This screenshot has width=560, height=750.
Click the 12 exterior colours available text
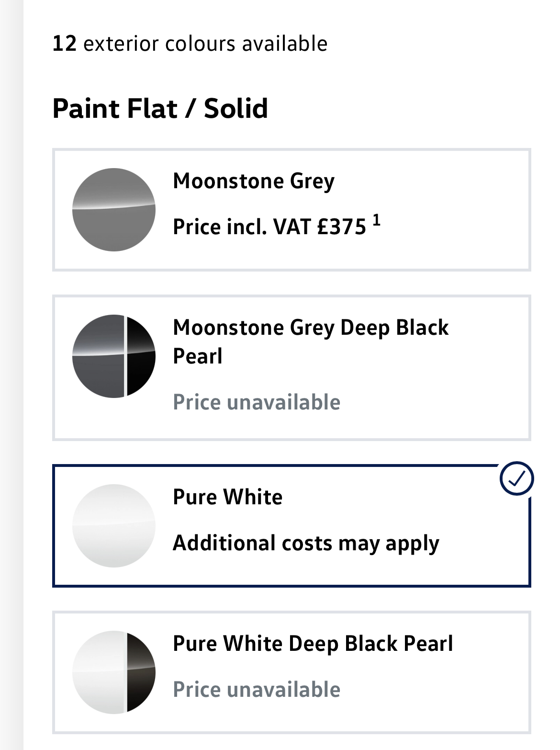click(x=190, y=44)
